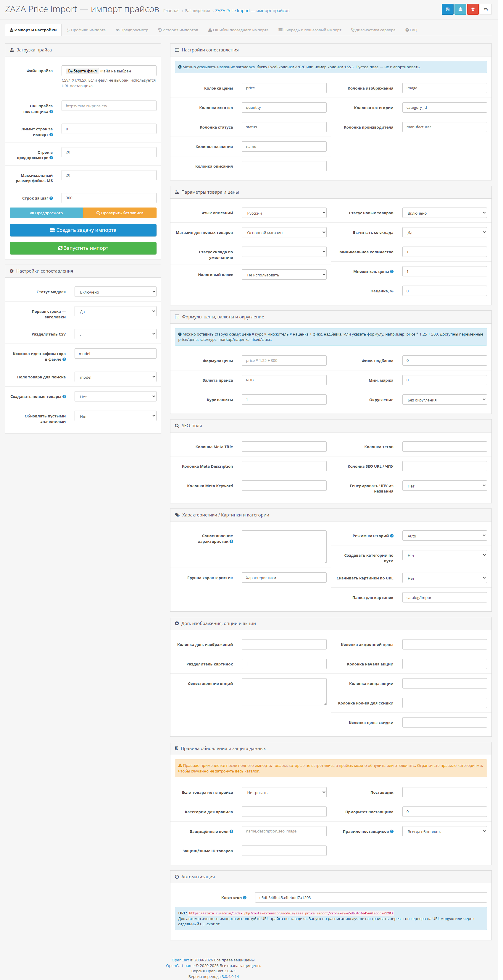Click the 3.0.4.0.14 translation version link
503x980 pixels.
click(x=230, y=976)
